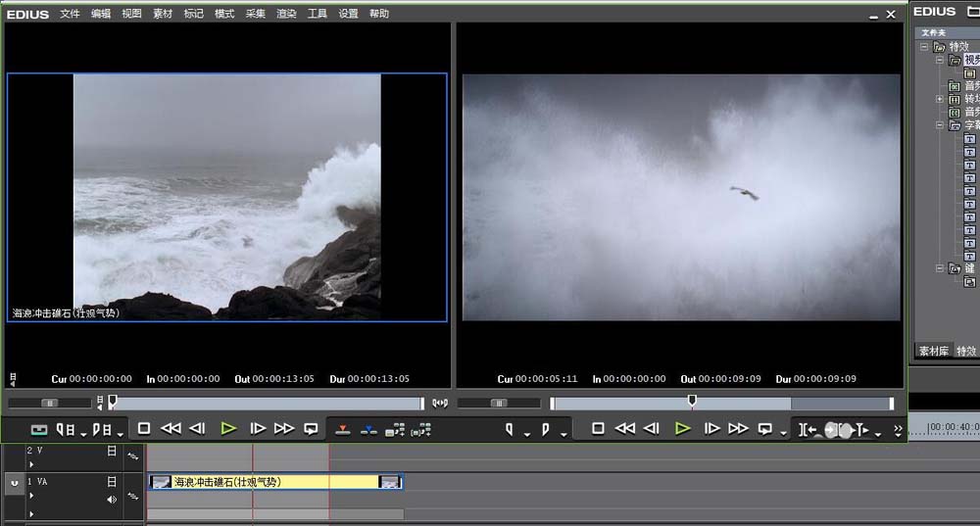Screen dimensions: 980x526
Task: Set In point in the player monitor
Action: pyautogui.click(x=65, y=430)
